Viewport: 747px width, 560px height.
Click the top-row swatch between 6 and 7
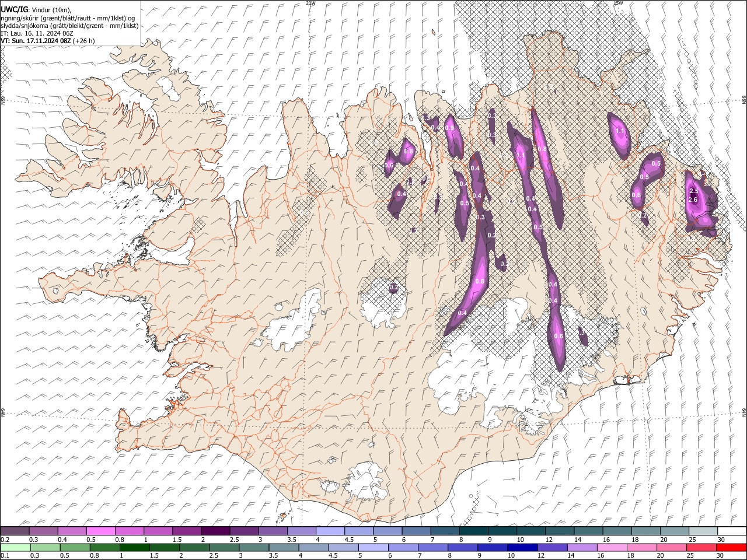click(x=416, y=531)
